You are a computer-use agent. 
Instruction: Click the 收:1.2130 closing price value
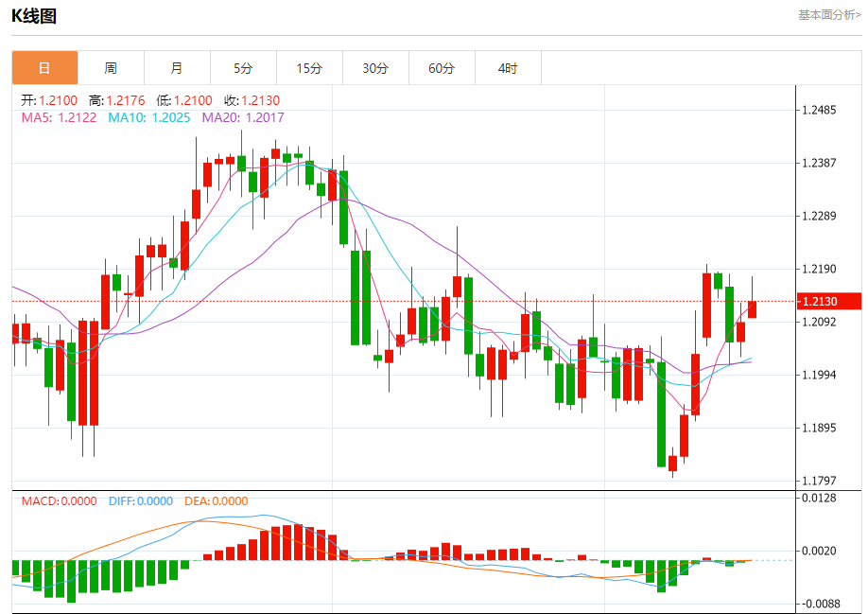[252, 100]
